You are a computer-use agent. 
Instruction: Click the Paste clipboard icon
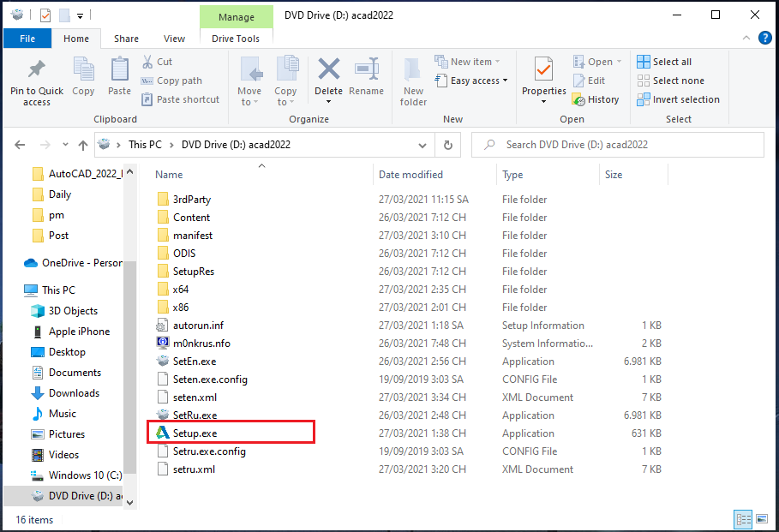120,69
